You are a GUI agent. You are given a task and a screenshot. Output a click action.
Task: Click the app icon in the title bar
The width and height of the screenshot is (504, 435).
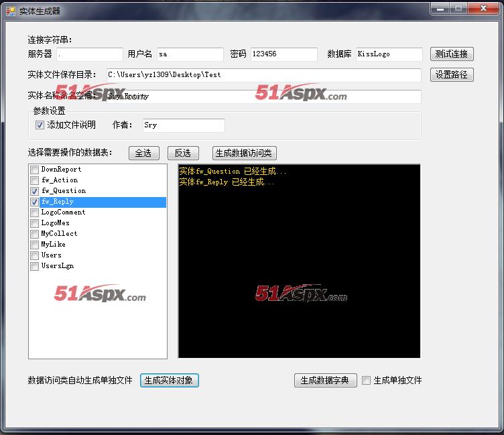[10, 11]
